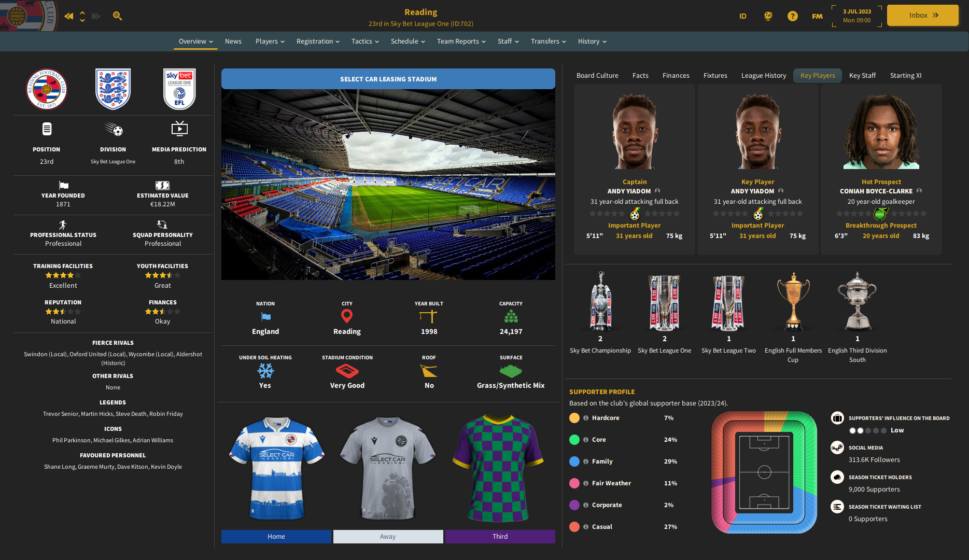Switch to the Starting XI tab

(906, 76)
